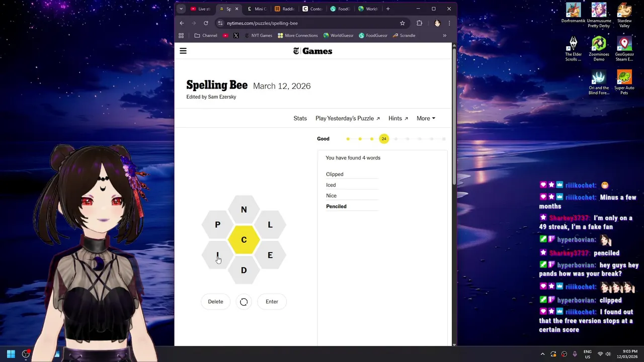Expand the More dropdown menu
Viewport: 644px width, 362px height.
point(426,118)
